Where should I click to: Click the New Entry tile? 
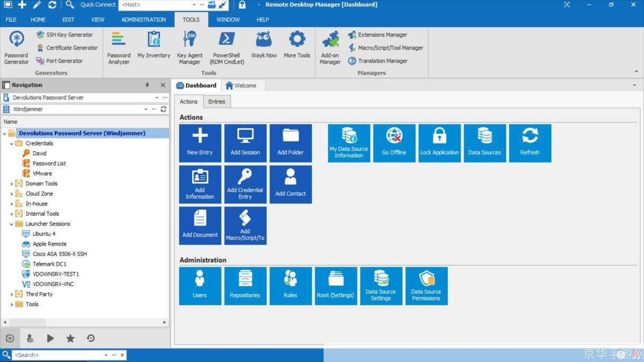pos(200,143)
